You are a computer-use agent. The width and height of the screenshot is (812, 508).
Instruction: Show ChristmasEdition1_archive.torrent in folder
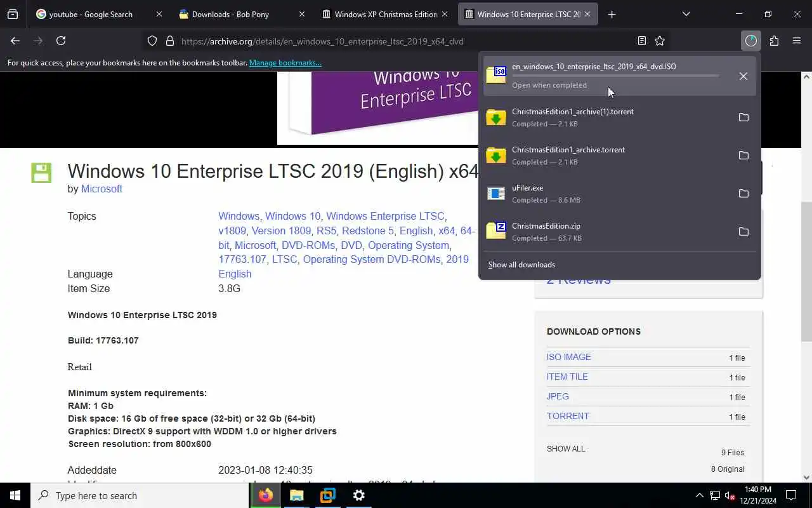[x=743, y=156]
